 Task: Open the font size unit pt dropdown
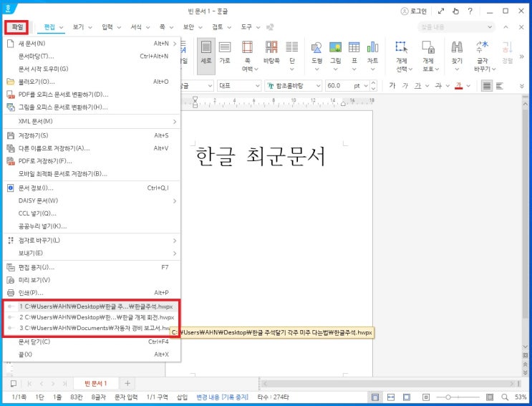coord(366,86)
